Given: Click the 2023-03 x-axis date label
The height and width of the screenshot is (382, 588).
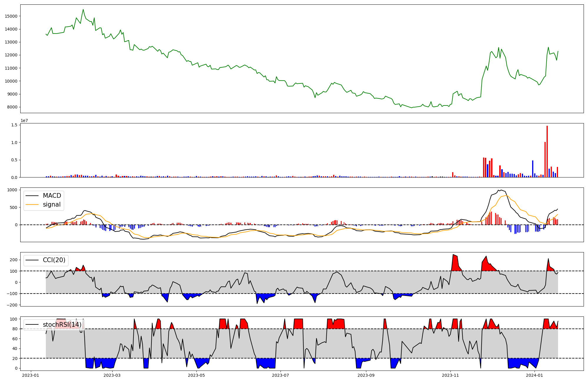Looking at the screenshot, I should click(x=112, y=375).
